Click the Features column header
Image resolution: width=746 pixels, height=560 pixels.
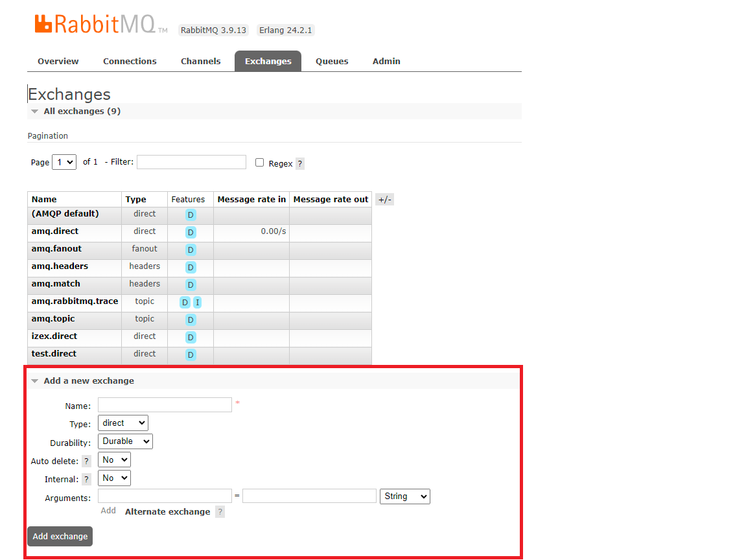click(x=188, y=200)
